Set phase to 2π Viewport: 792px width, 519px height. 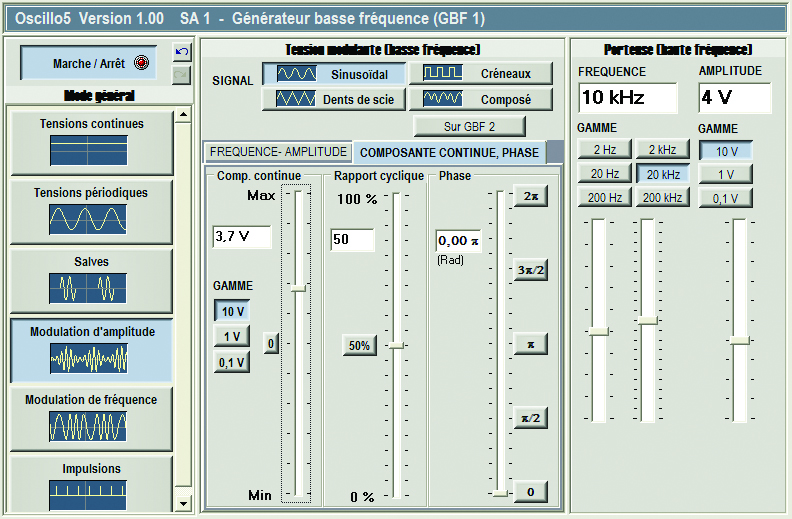coord(530,196)
